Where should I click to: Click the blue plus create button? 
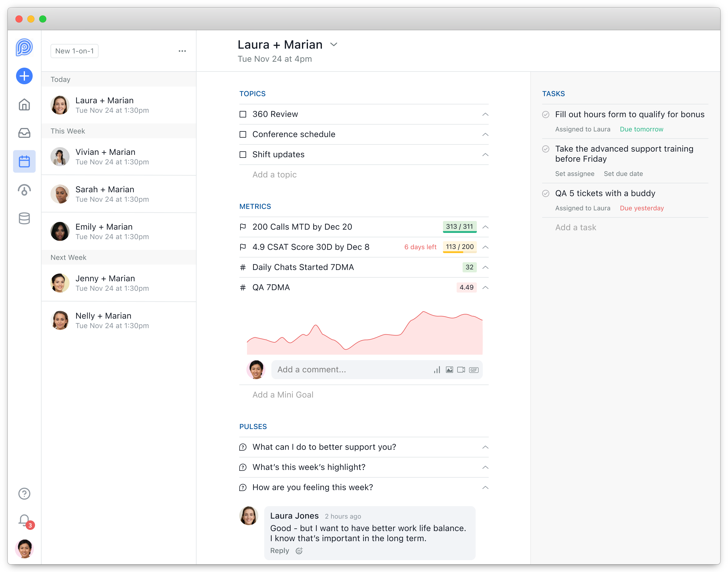click(x=24, y=76)
